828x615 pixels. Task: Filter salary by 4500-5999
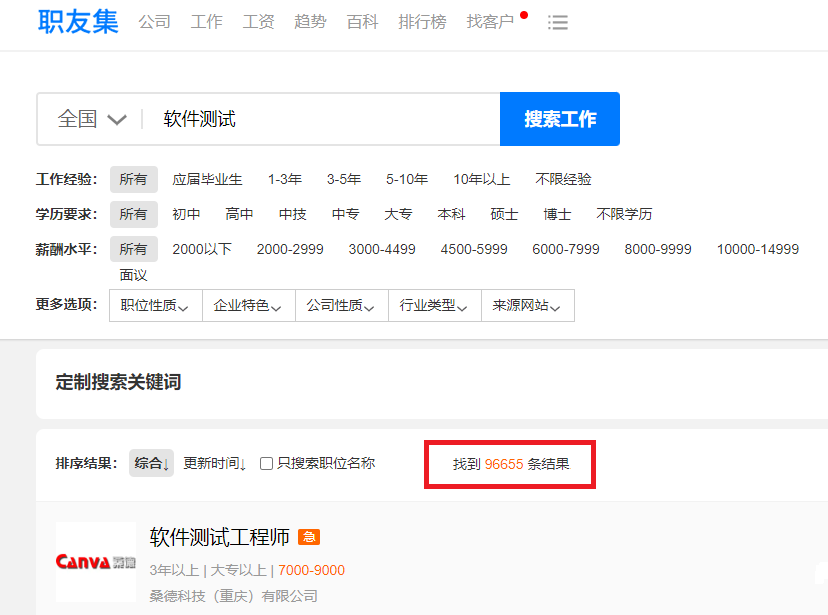[474, 249]
